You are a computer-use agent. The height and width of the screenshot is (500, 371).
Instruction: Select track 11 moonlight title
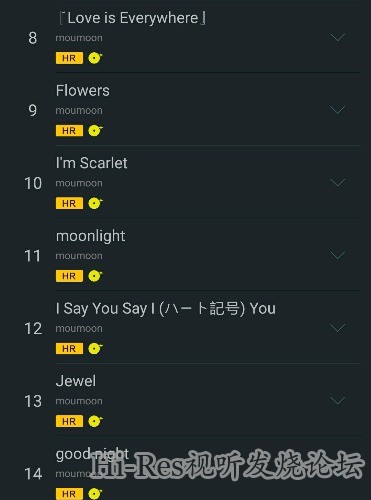point(90,236)
